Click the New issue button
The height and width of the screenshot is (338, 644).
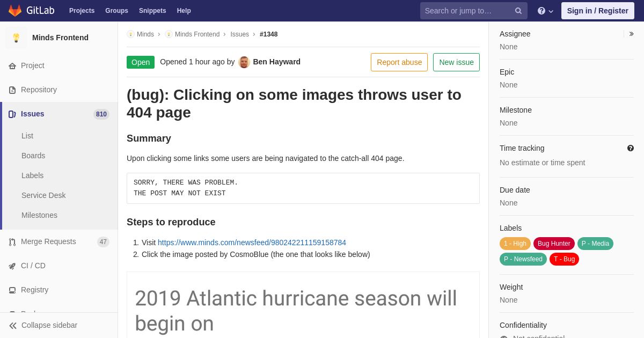coord(456,62)
